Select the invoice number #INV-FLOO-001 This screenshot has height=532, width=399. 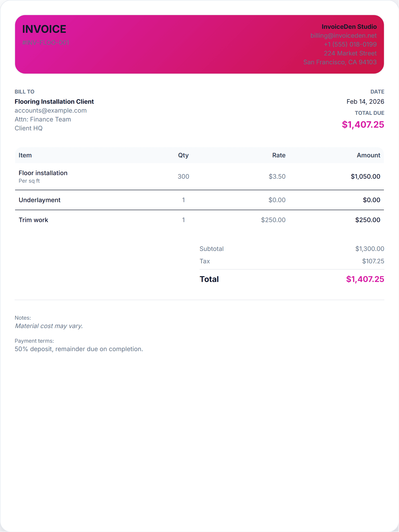click(x=45, y=43)
